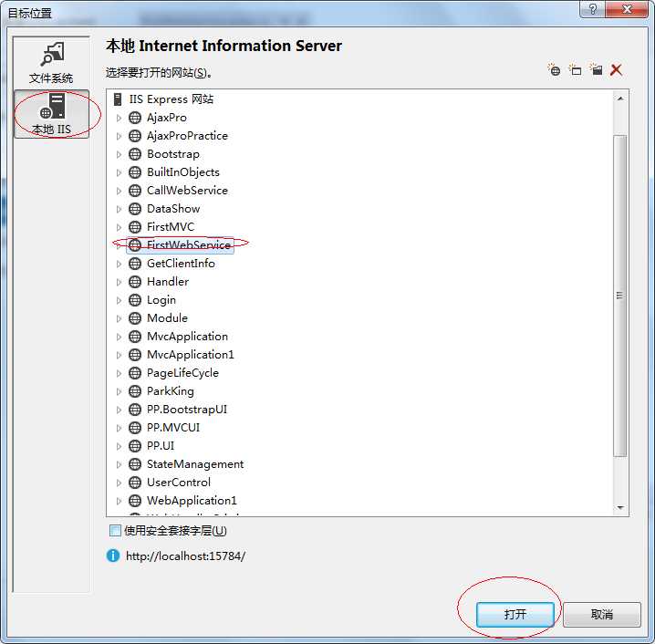
Task: Click the globe icon next to ParkKing
Action: click(135, 391)
